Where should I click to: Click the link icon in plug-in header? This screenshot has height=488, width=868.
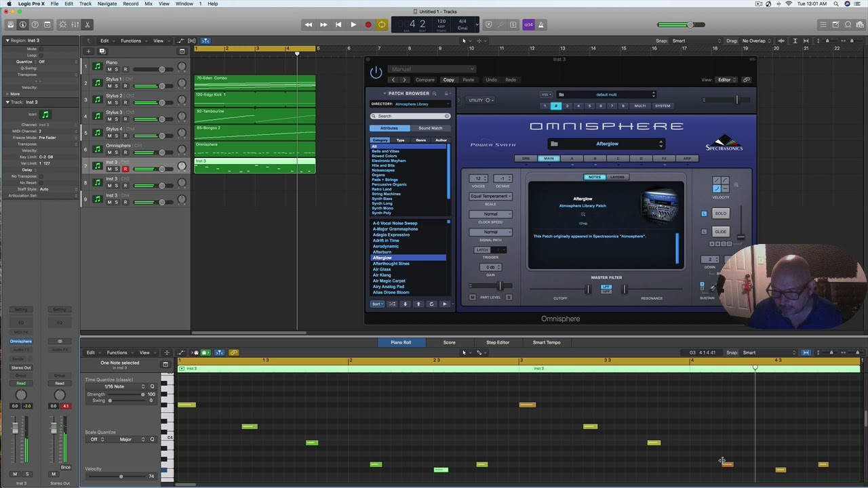tap(746, 80)
